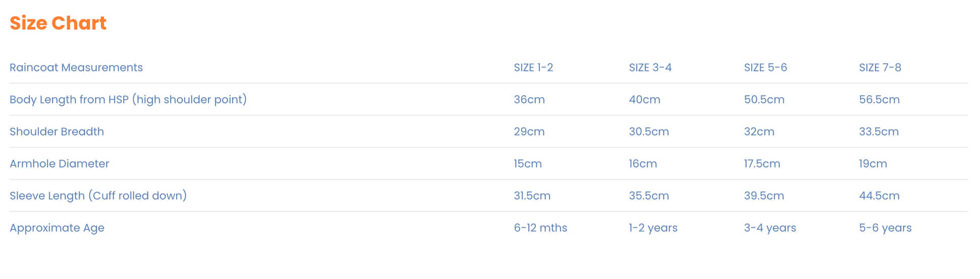Click the Size Chart heading
980x279 pixels.
[58, 23]
